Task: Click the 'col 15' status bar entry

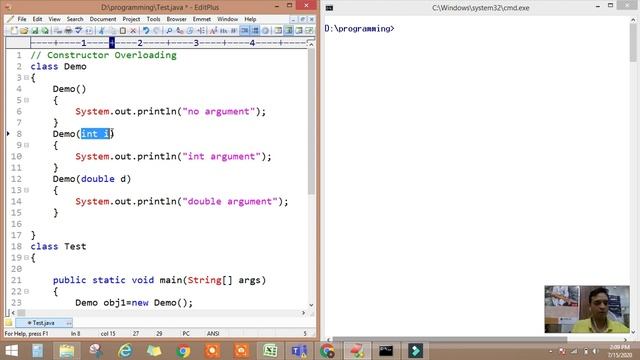Action: (108, 333)
